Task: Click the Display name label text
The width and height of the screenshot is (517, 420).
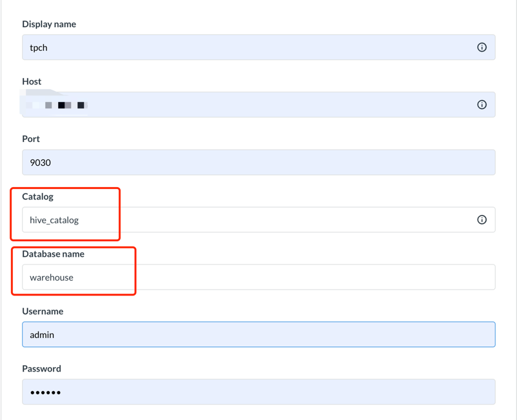Action: [49, 24]
